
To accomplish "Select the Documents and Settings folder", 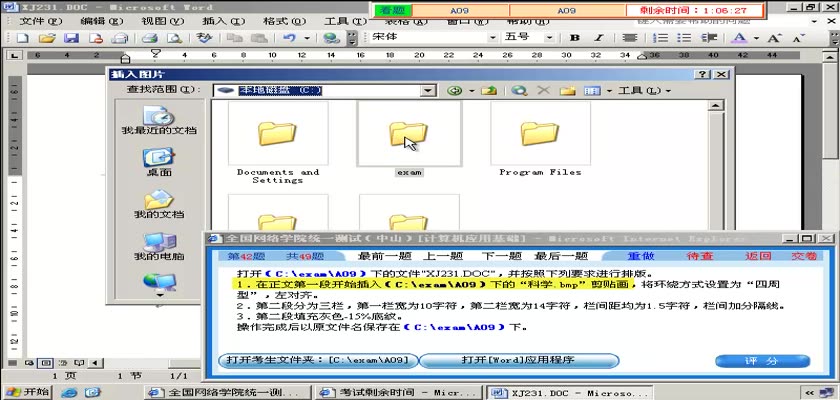I will (278, 134).
